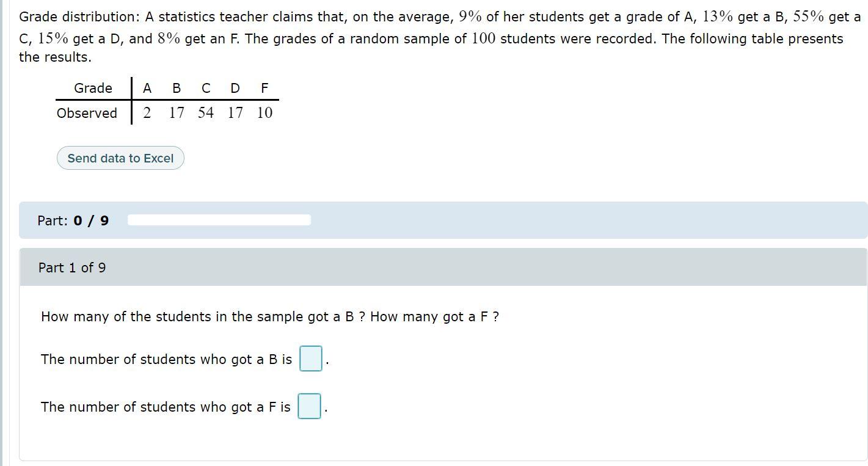Click the input box for number of F students
Screen dimensions: 868x466
pos(309,406)
